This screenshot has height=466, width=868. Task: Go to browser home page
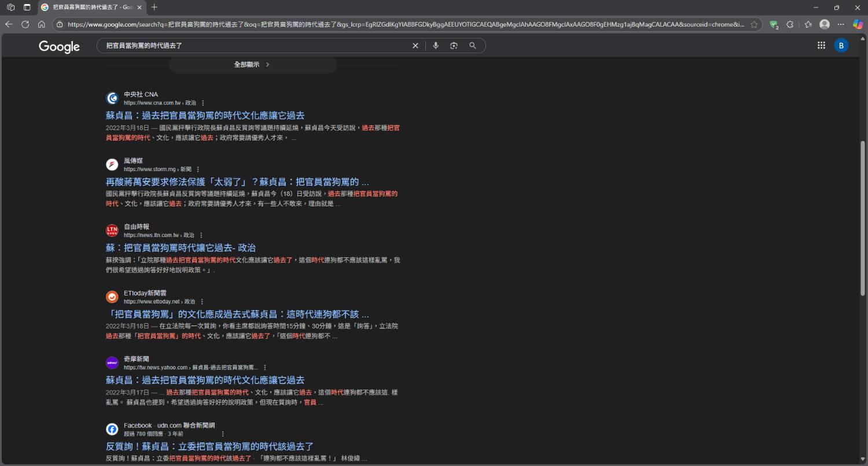[41, 24]
